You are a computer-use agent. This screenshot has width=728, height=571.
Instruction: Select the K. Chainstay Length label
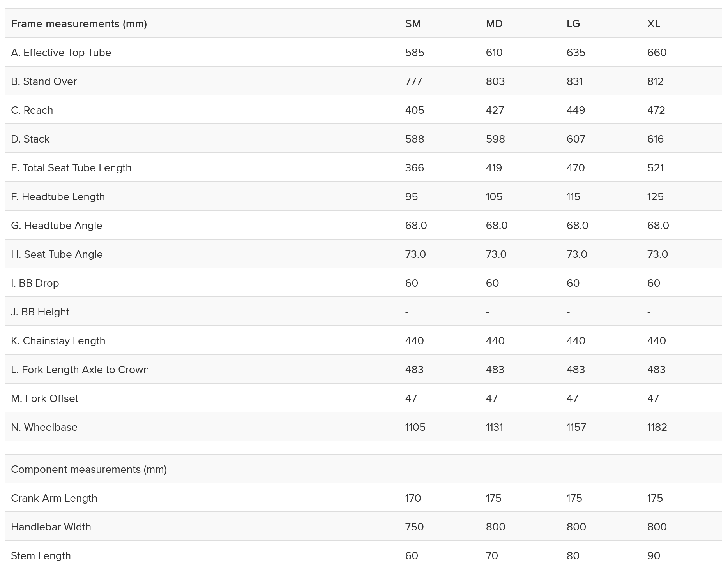(58, 341)
